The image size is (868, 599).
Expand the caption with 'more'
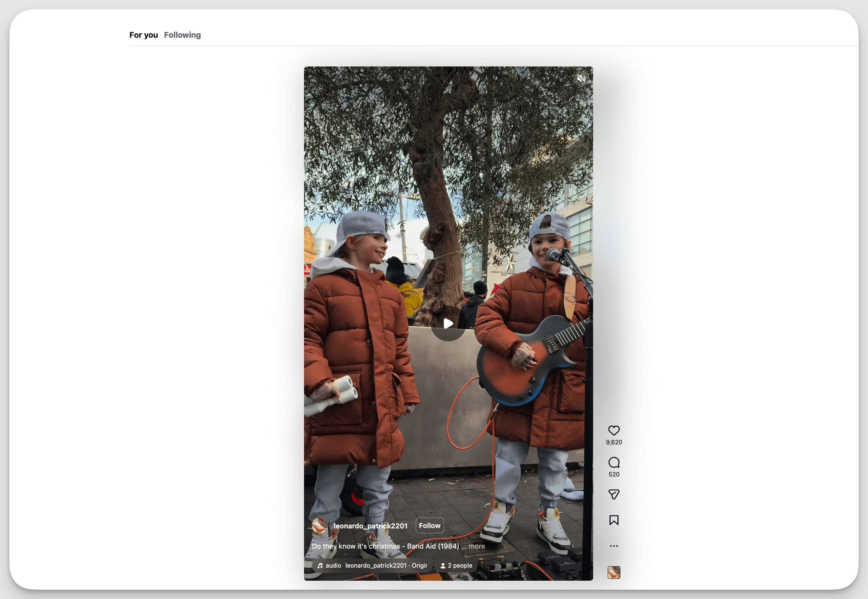coord(476,546)
